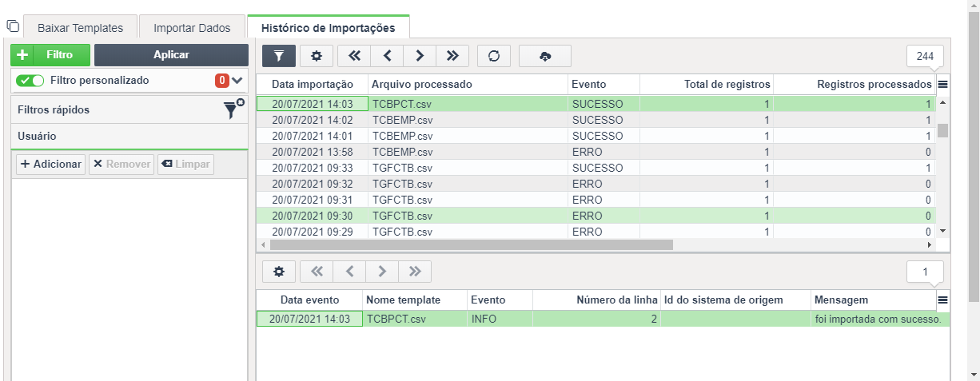Select the 20/07/2021 09:33 TGFCTB.csv row
This screenshot has height=381, width=980.
596,168
